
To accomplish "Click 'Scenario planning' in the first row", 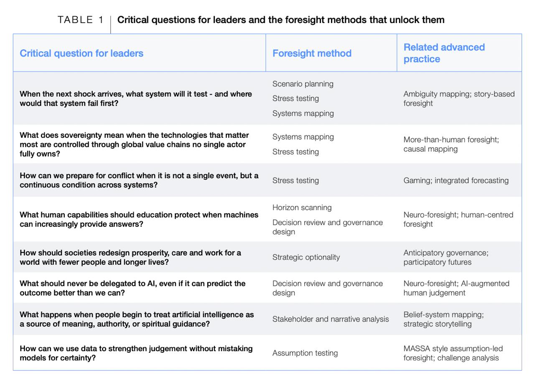I will click(303, 84).
